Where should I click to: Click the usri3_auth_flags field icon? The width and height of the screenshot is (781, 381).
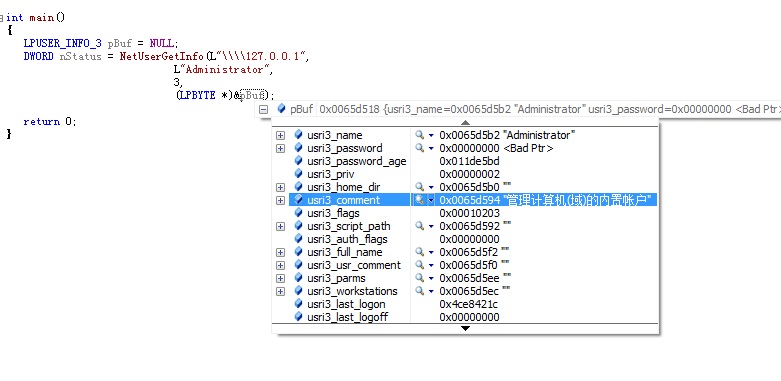tap(298, 238)
